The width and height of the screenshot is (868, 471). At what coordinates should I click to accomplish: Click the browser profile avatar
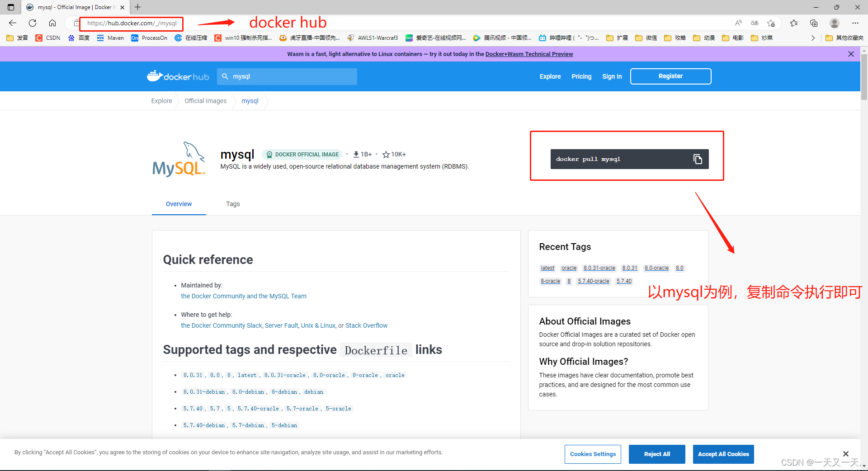[834, 23]
